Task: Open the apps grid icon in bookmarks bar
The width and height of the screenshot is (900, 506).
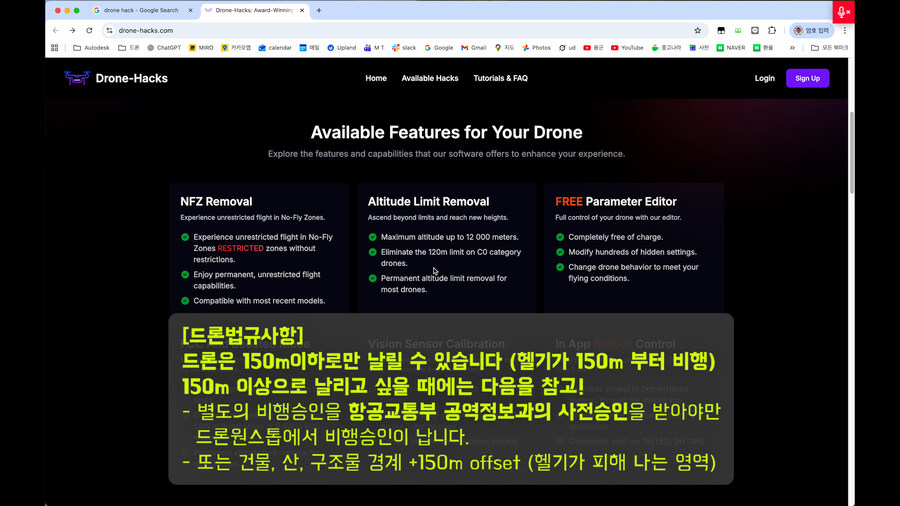Action: pos(55,48)
